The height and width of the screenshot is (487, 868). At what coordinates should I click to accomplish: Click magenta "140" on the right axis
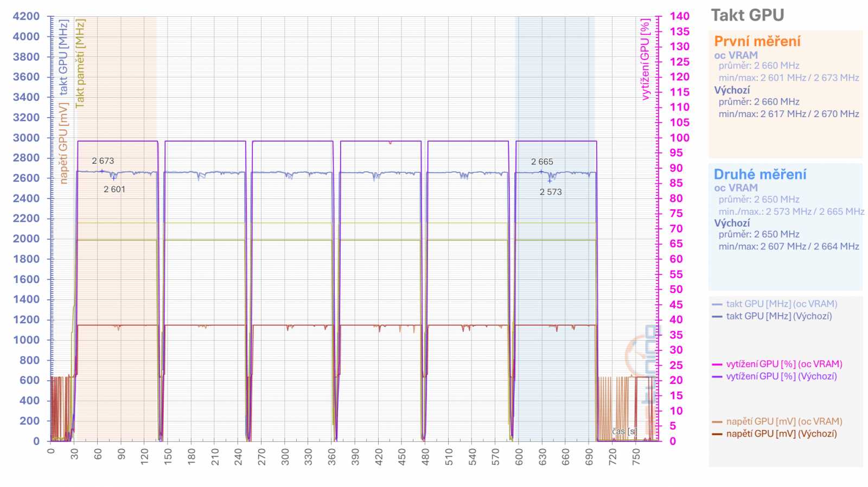click(x=679, y=16)
